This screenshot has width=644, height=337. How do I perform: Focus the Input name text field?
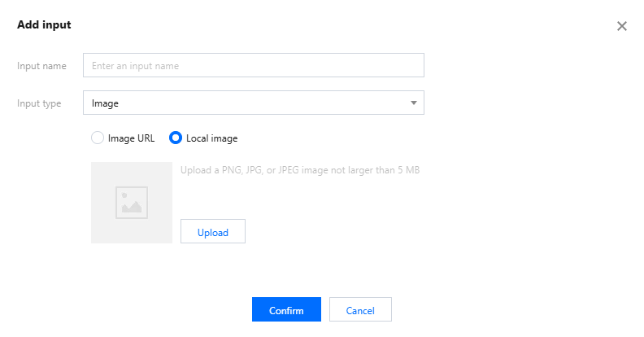point(253,65)
